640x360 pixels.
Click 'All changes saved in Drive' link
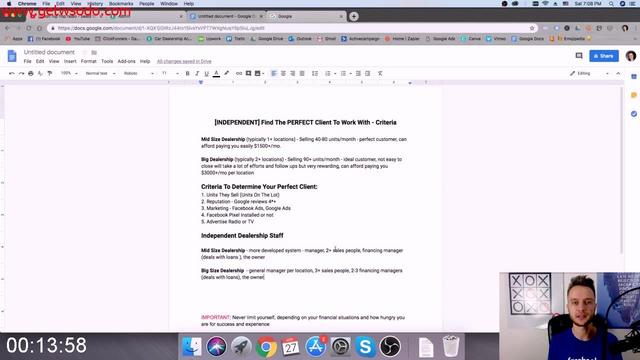tap(184, 61)
